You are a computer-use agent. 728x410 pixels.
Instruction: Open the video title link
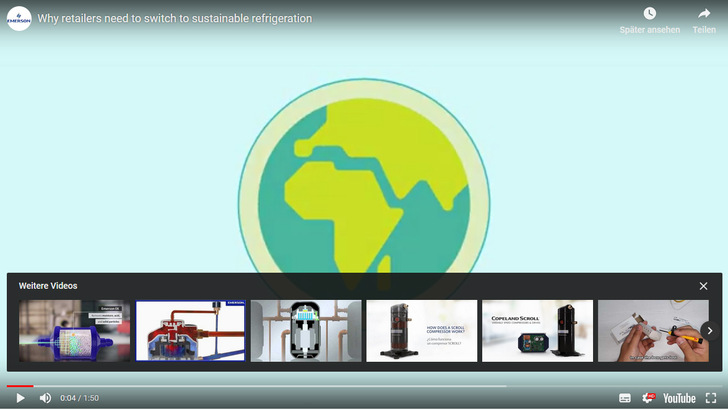tap(174, 19)
